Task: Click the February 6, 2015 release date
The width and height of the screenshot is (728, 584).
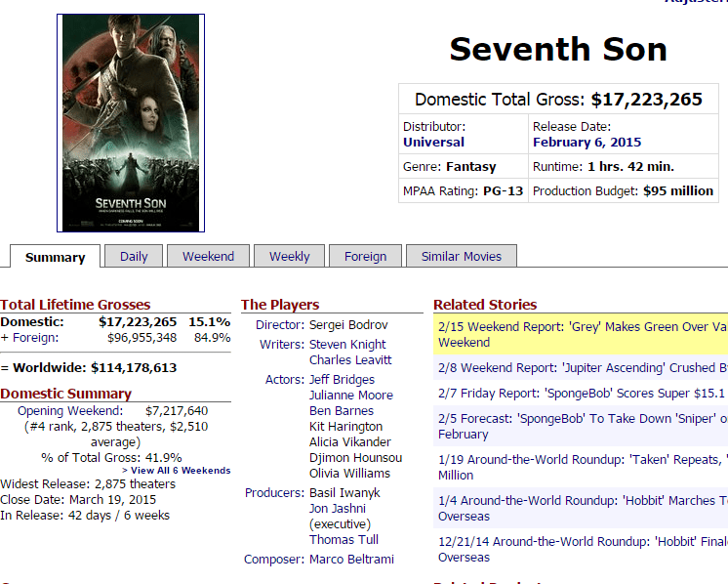Action: coord(586,143)
